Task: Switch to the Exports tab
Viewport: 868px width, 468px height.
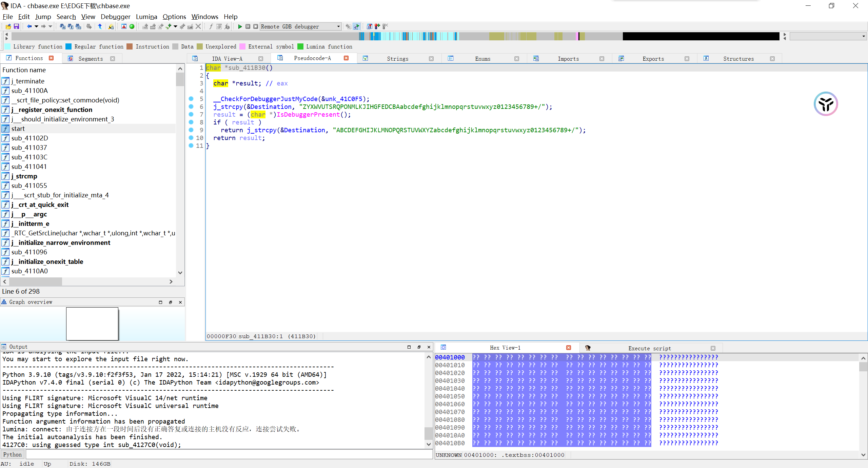Action: [653, 59]
